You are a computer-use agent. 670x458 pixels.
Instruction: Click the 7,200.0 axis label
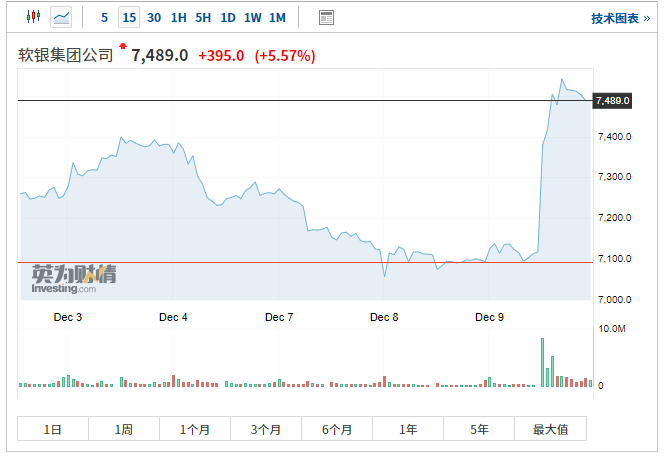coord(614,217)
